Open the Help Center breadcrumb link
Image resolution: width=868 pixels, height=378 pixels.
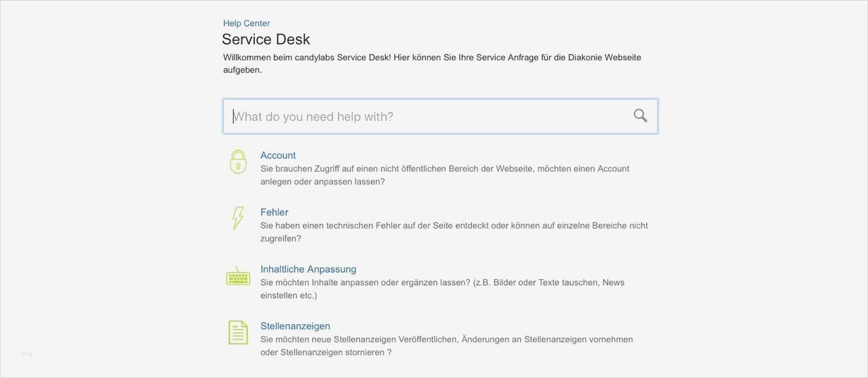[246, 23]
